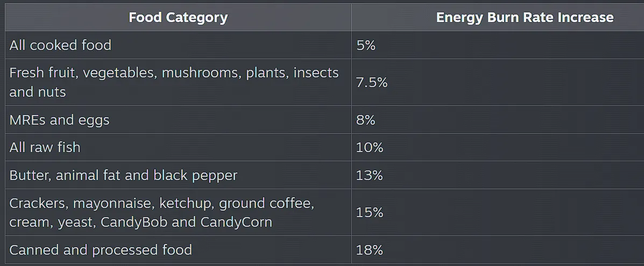Viewport: 644px width, 266px height.
Task: Click the 13% burn rate value
Action: (370, 175)
